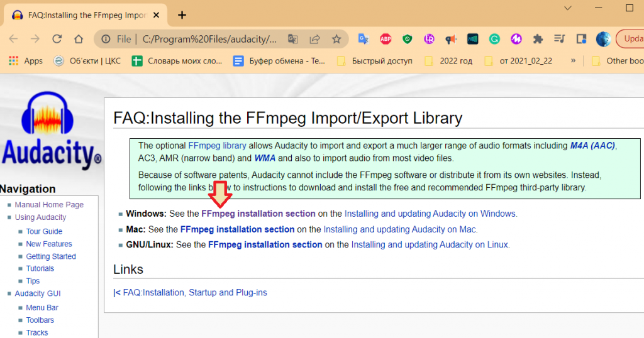Open the Toolbars link
The width and height of the screenshot is (644, 338).
point(40,320)
